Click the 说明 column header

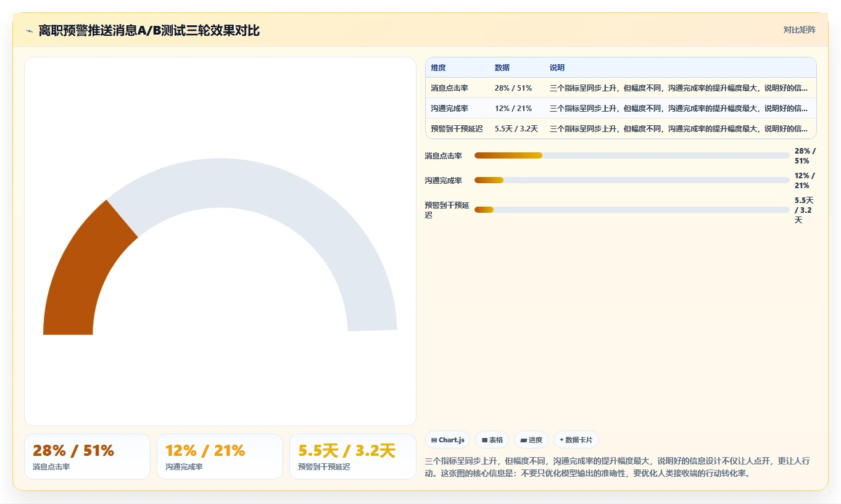[681, 68]
